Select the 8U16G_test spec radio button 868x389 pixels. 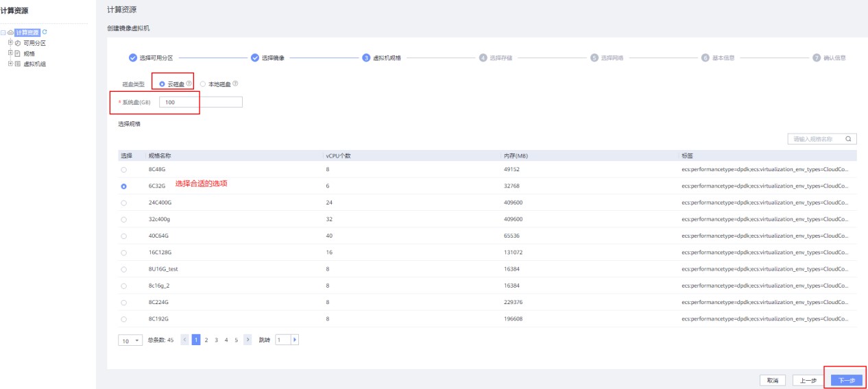123,269
